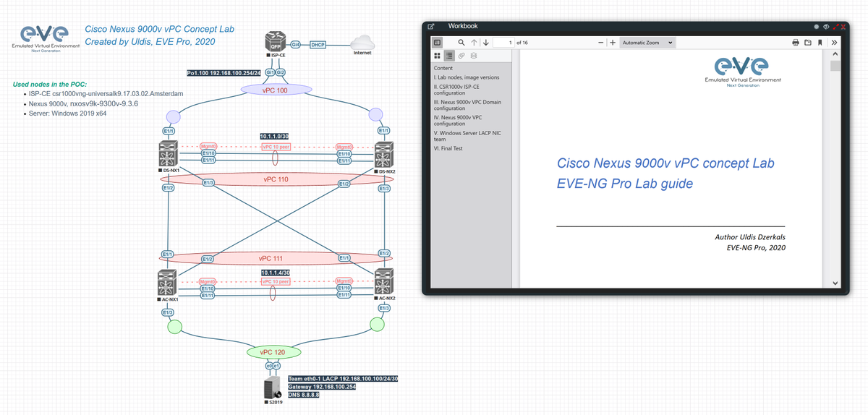Expand the PDF tools double-chevron menu
The width and height of the screenshot is (868, 415).
833,43
